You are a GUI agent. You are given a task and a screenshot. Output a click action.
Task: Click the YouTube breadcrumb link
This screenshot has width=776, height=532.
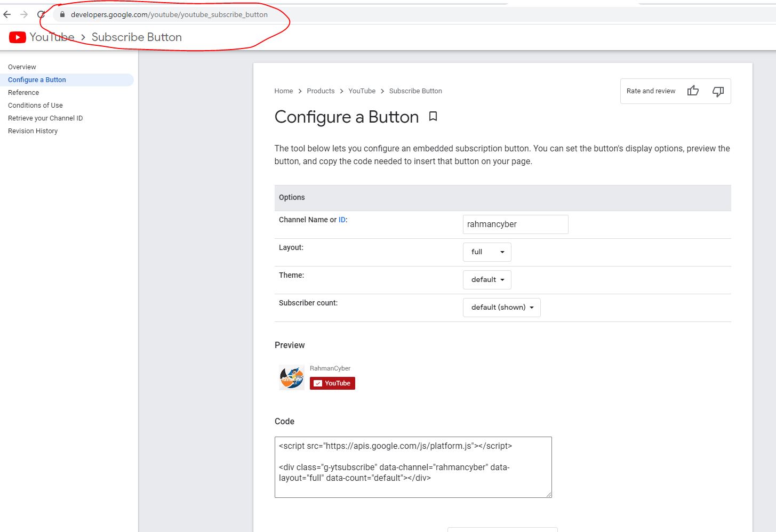click(x=362, y=91)
